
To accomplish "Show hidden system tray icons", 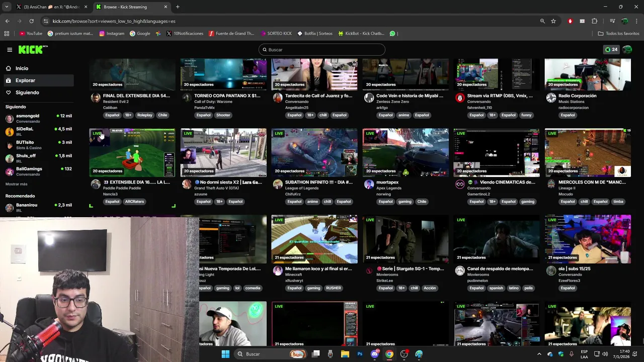I will click(x=539, y=354).
